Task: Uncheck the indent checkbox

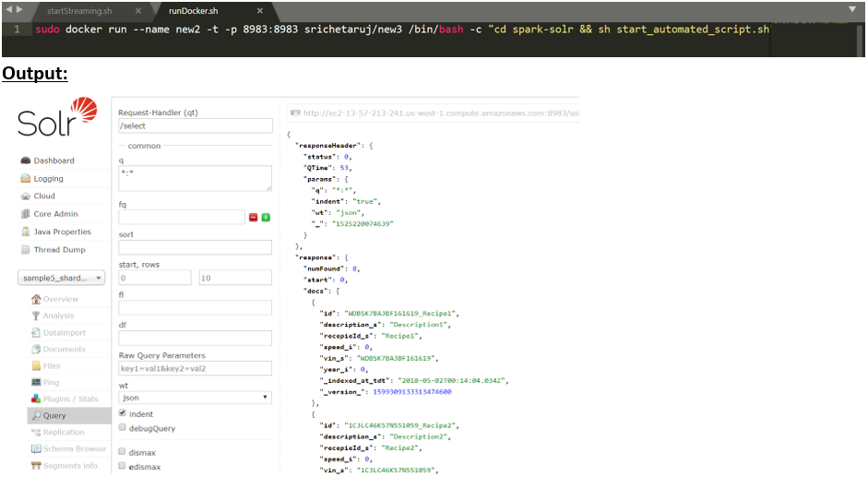Action: click(123, 413)
